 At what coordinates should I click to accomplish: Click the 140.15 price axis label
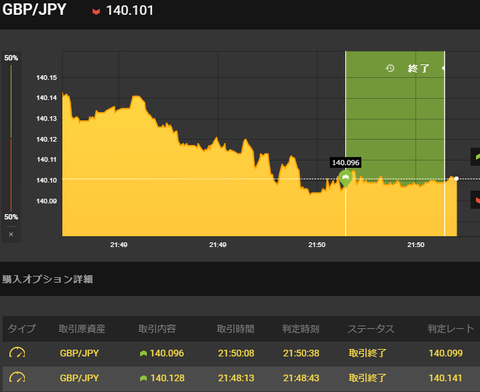[47, 78]
